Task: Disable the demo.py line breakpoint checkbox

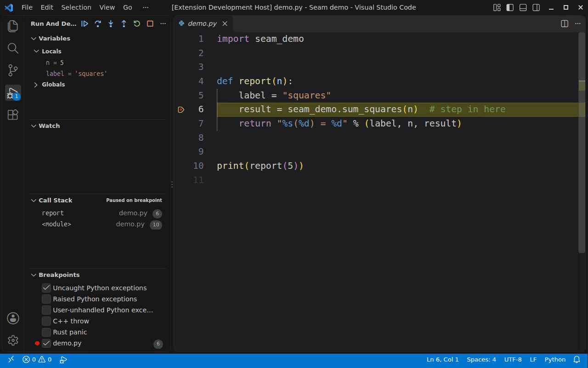Action: point(46,343)
